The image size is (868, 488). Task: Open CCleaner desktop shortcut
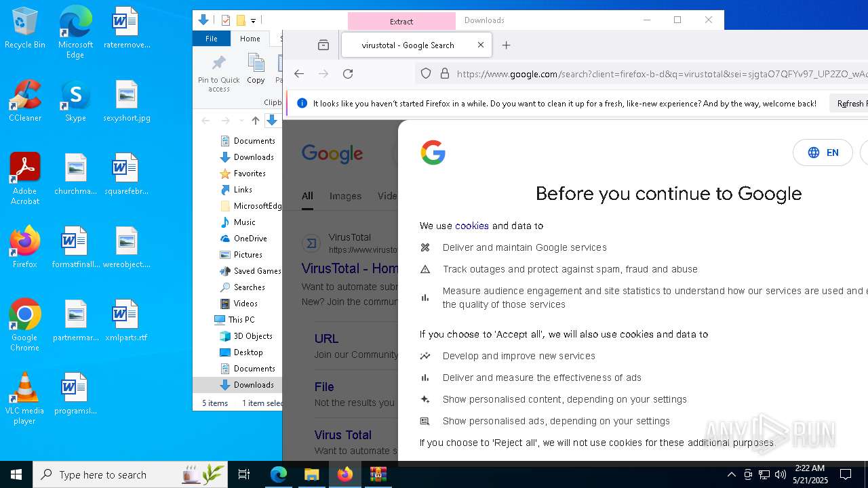tap(24, 102)
